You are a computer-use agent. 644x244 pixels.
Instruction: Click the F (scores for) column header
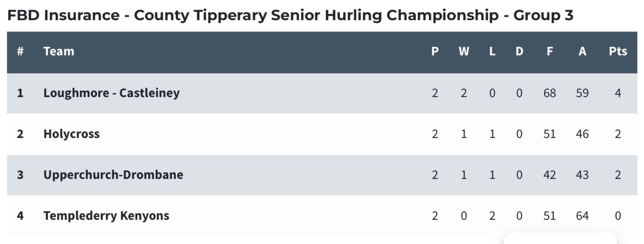tap(550, 51)
